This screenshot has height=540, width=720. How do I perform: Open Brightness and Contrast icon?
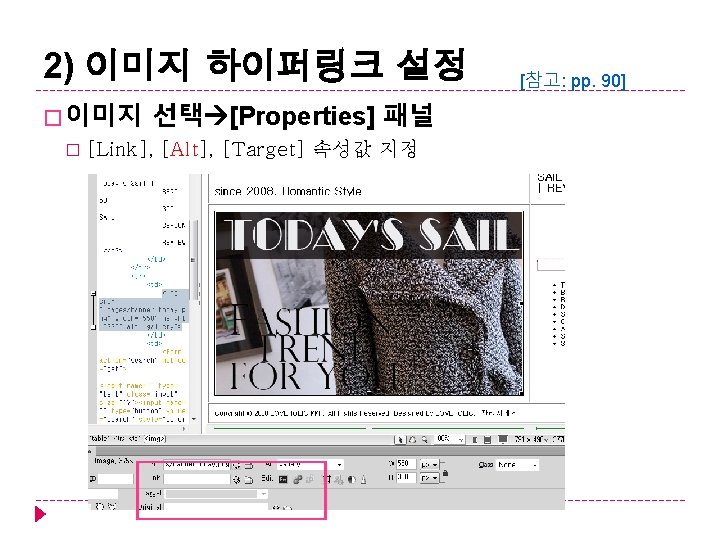coord(351,479)
